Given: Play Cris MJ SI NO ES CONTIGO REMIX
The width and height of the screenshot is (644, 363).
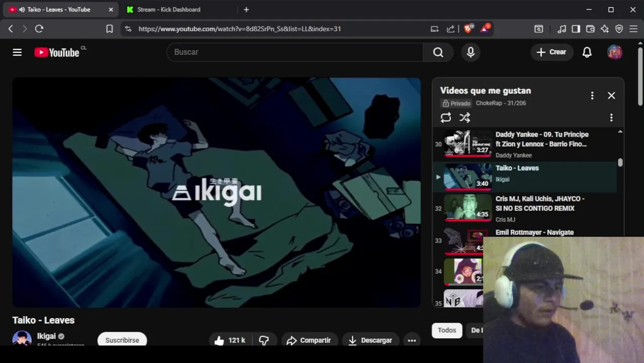Looking at the screenshot, I should 524,208.
